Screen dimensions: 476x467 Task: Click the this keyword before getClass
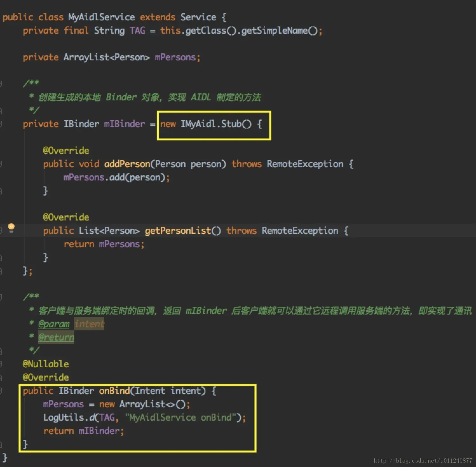(170, 30)
